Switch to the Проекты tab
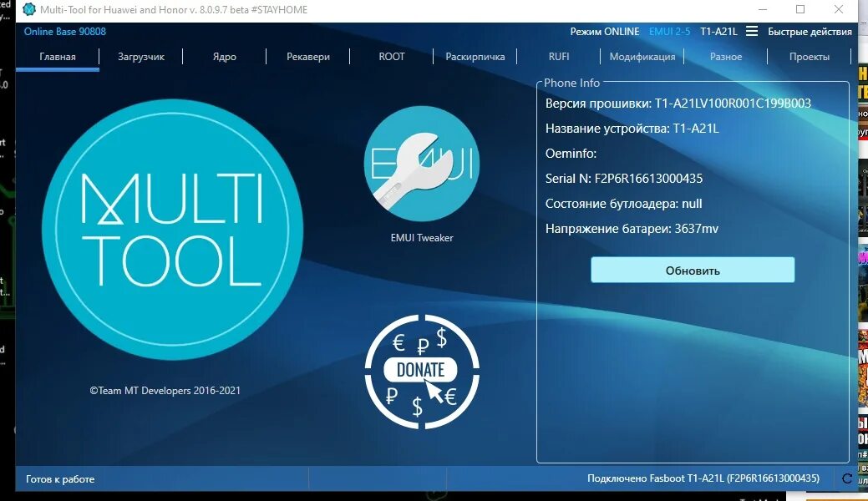868x501 pixels. (x=810, y=57)
